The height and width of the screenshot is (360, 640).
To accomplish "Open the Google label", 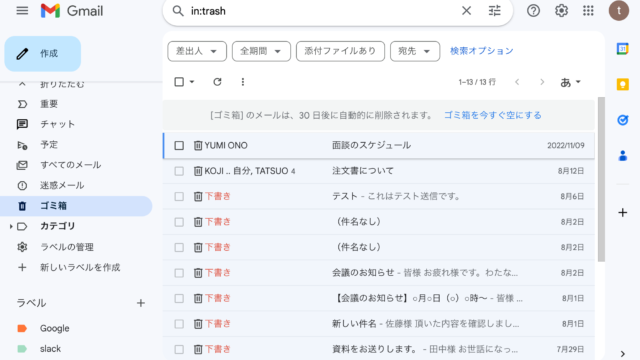I will (x=54, y=329).
